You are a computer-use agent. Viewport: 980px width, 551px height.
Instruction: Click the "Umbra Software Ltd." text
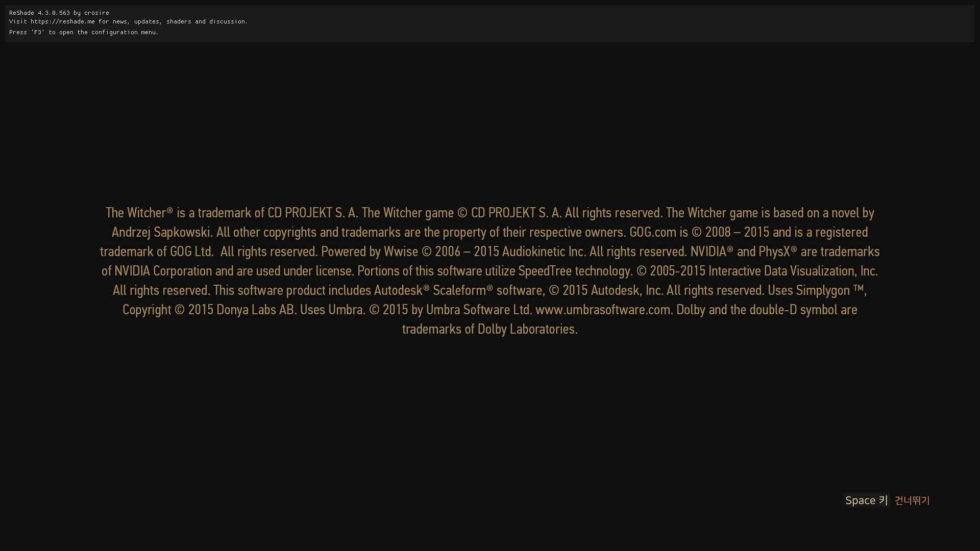click(479, 310)
